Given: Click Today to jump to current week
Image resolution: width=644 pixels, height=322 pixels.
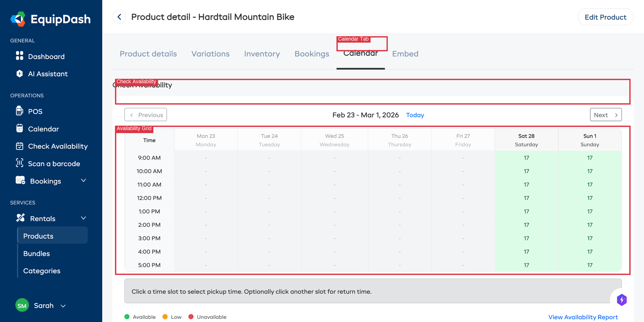Looking at the screenshot, I should tap(415, 115).
